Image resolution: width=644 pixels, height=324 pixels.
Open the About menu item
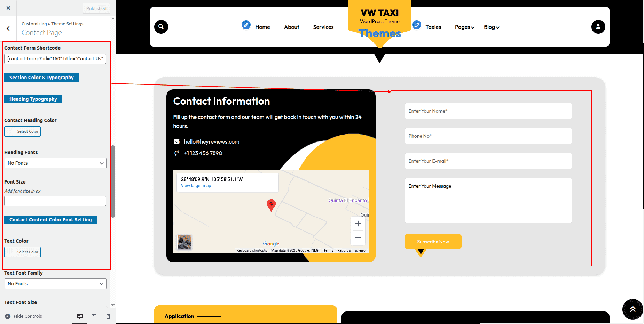[291, 27]
